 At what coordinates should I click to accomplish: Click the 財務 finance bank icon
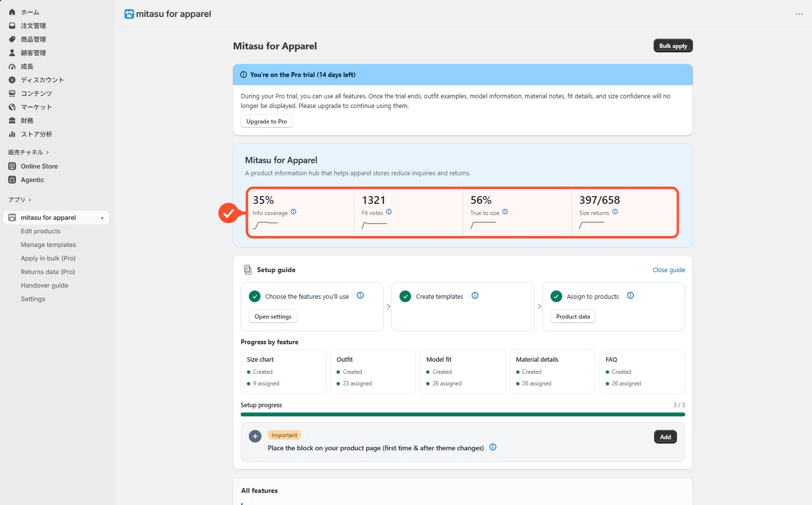[x=12, y=121]
